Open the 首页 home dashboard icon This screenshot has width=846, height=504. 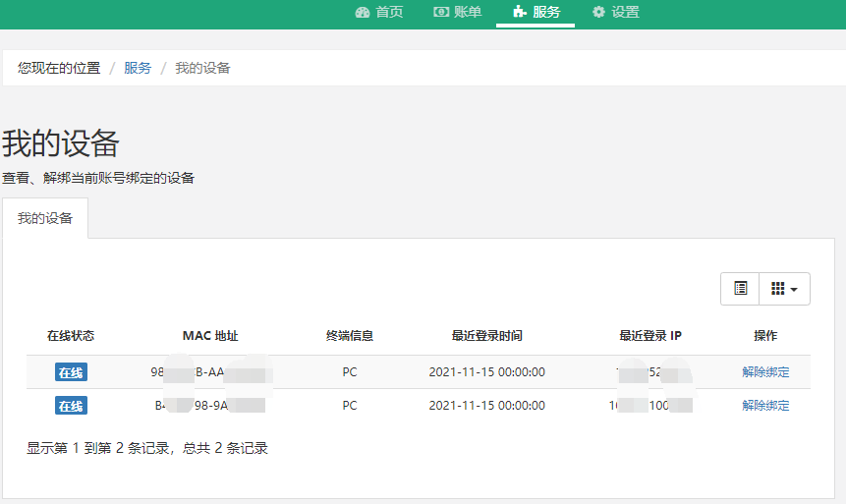tap(363, 13)
